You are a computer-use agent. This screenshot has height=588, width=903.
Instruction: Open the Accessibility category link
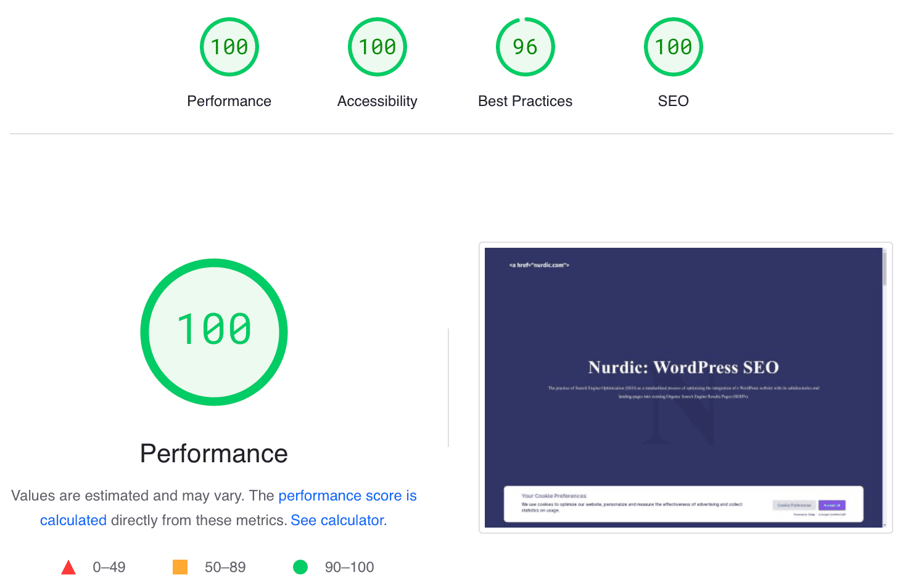377,101
